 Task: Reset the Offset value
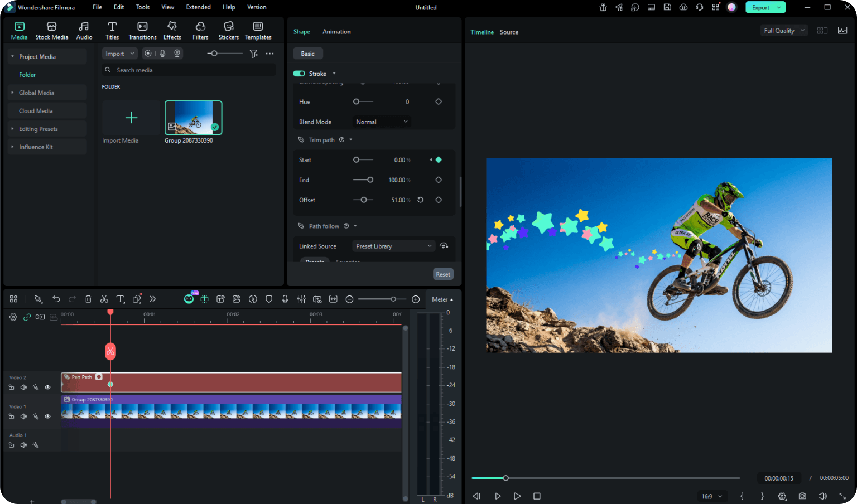(421, 200)
